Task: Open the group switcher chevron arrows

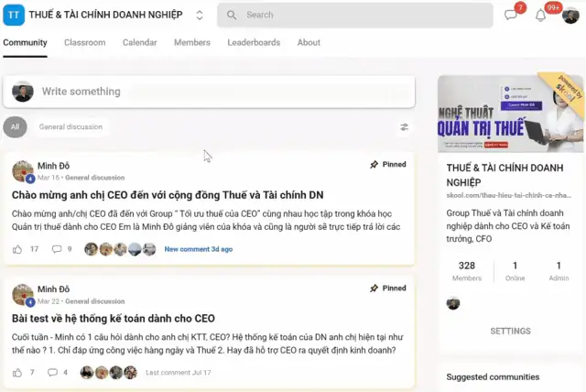Action: point(200,15)
